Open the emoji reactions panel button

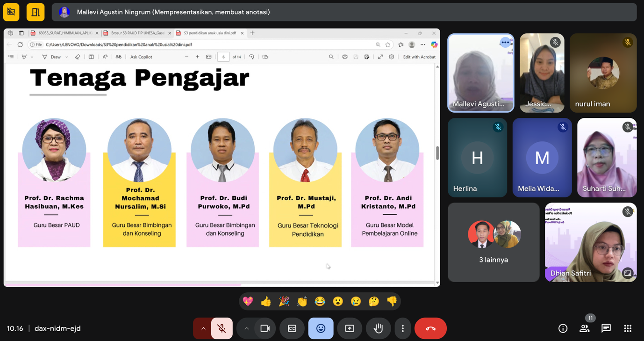click(x=321, y=328)
